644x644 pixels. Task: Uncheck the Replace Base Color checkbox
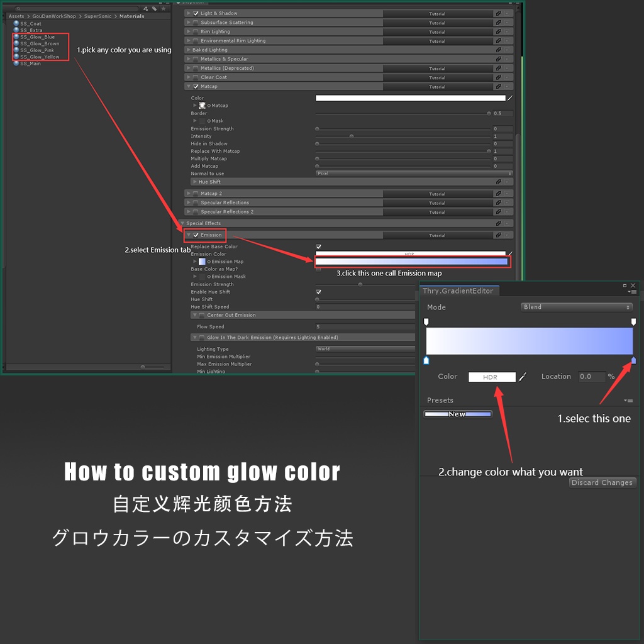click(x=318, y=247)
